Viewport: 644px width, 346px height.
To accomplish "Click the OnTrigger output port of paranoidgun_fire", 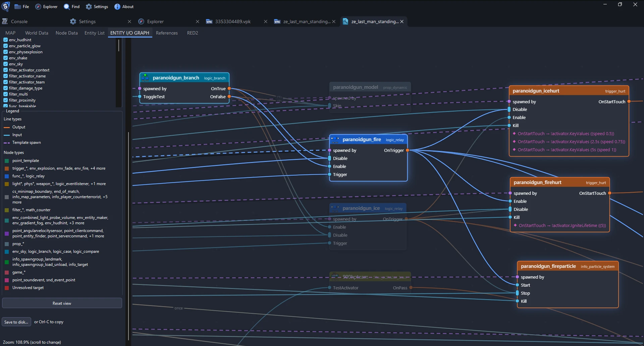I will point(407,151).
